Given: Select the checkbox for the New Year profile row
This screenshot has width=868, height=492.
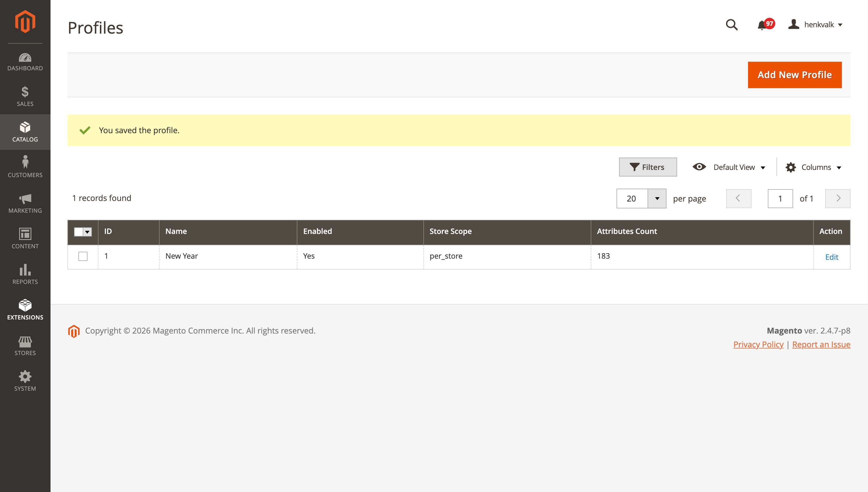Looking at the screenshot, I should [83, 256].
